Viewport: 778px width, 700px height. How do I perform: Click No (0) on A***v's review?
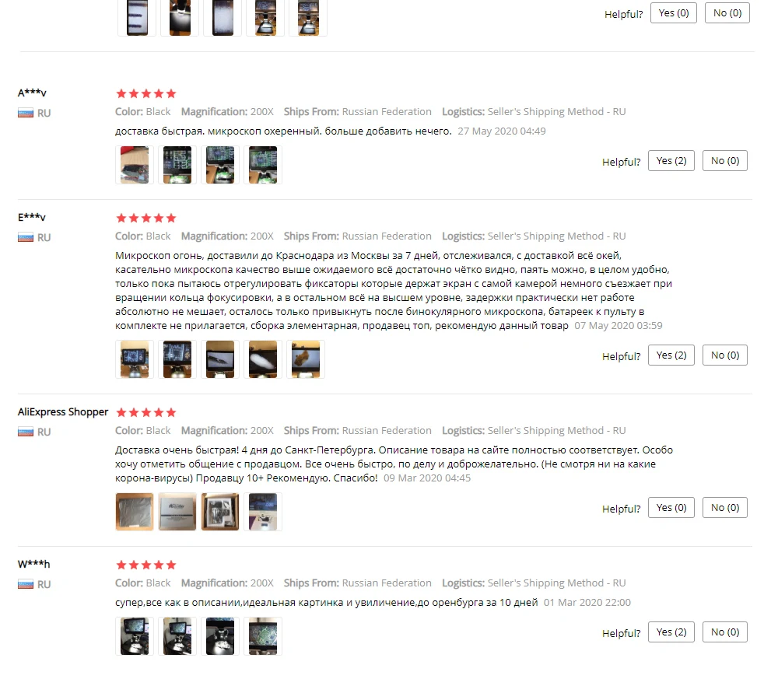pos(724,161)
